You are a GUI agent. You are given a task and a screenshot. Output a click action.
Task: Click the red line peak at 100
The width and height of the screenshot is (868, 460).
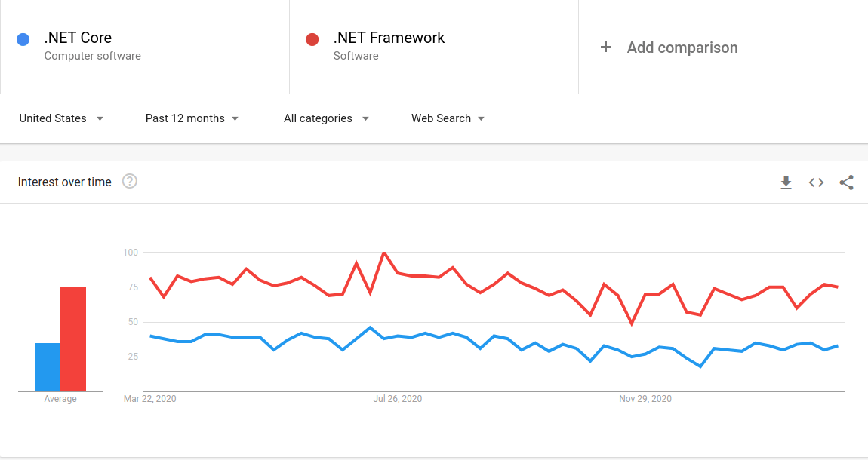pyautogui.click(x=384, y=253)
